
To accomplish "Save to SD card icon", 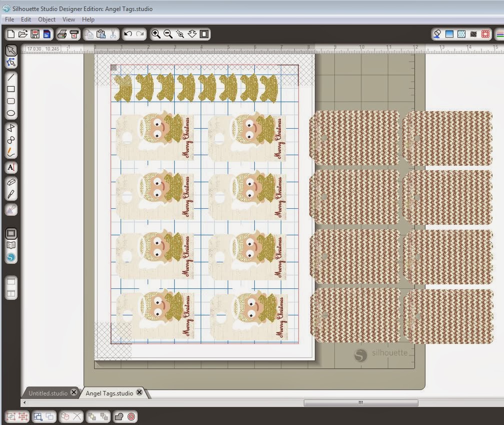I will click(x=47, y=34).
